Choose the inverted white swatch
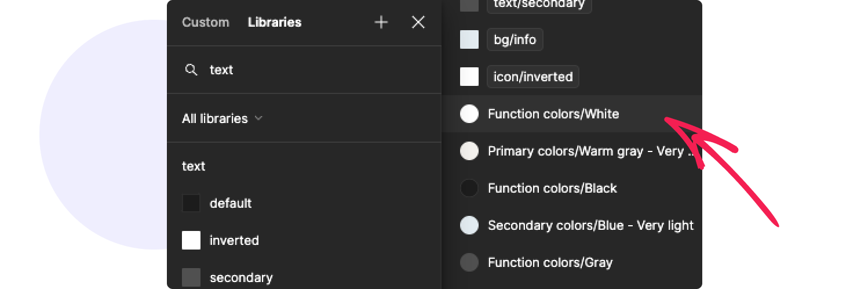Image resolution: width=868 pixels, height=289 pixels. coord(191,240)
